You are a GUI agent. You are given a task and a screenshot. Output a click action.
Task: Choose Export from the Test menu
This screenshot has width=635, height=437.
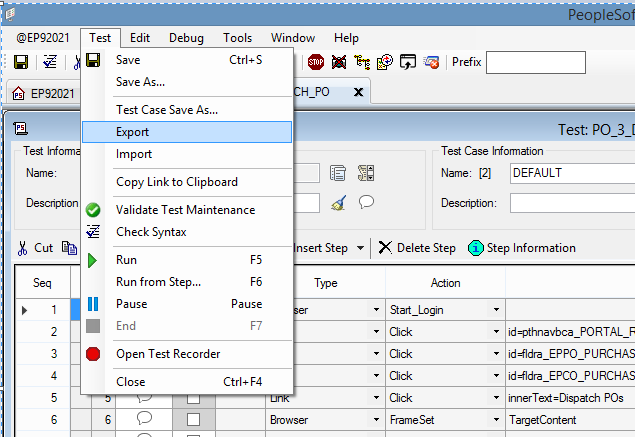[133, 132]
